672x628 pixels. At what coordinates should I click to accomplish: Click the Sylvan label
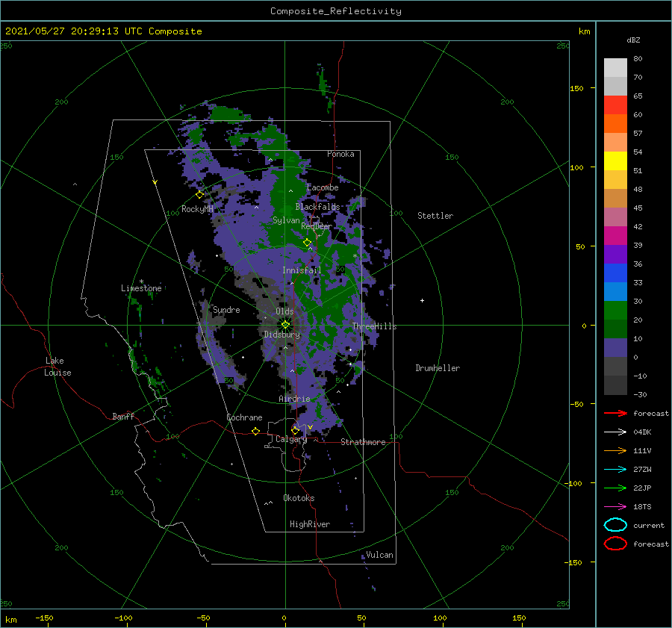click(x=286, y=220)
